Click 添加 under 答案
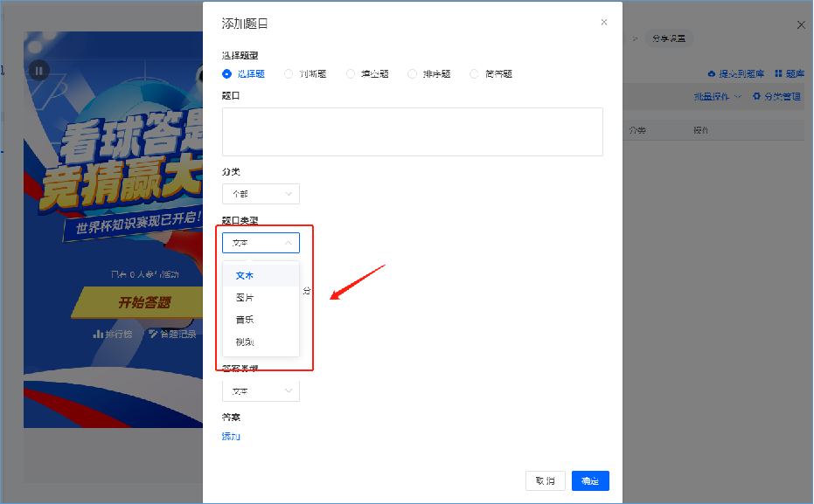Image resolution: width=814 pixels, height=504 pixels. pos(231,437)
